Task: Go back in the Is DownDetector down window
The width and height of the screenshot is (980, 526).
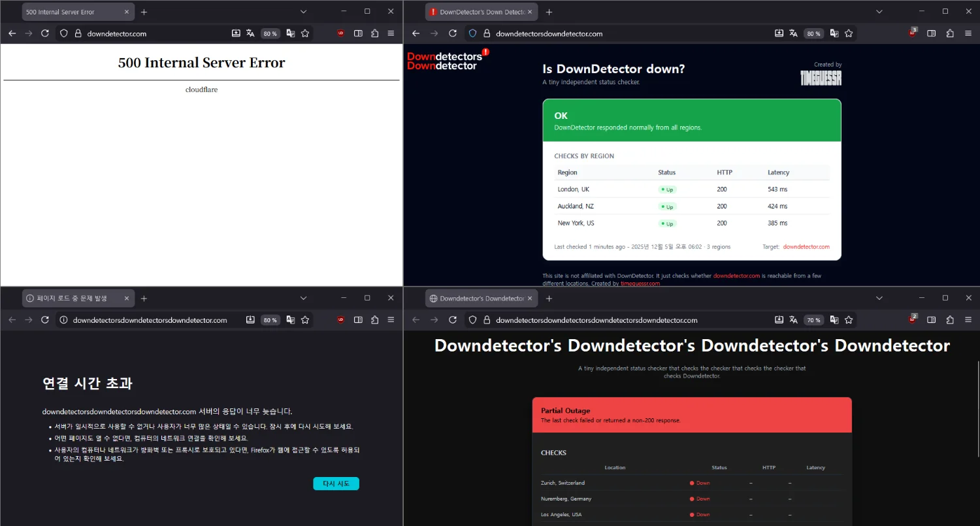Action: pos(416,33)
